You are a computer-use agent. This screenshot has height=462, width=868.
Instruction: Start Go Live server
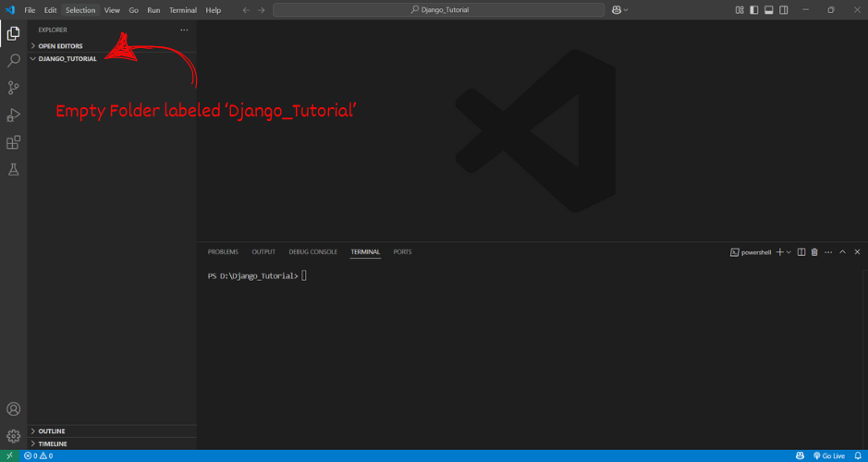pos(828,456)
